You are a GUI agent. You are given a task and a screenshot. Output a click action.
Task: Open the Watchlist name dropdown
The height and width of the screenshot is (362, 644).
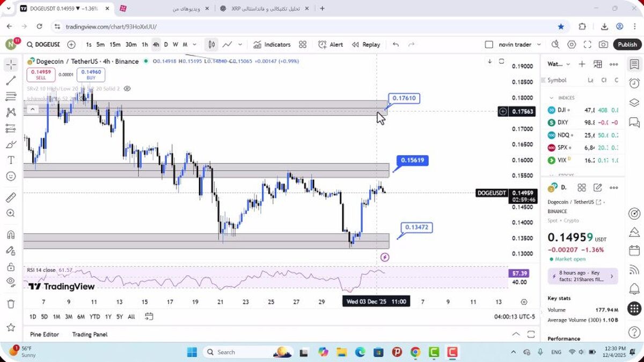click(559, 64)
